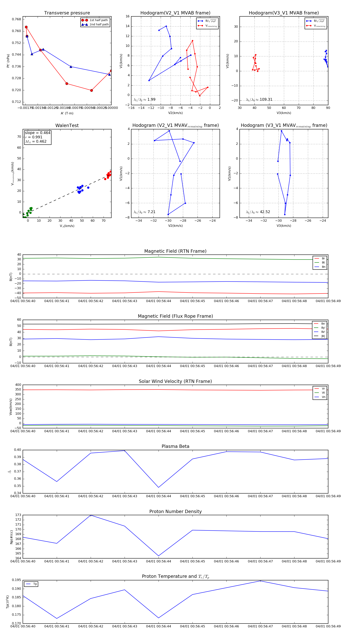
Task: Click the 'Hodogram(V3_V1 MVAB frame)' title
Action: (x=284, y=13)
